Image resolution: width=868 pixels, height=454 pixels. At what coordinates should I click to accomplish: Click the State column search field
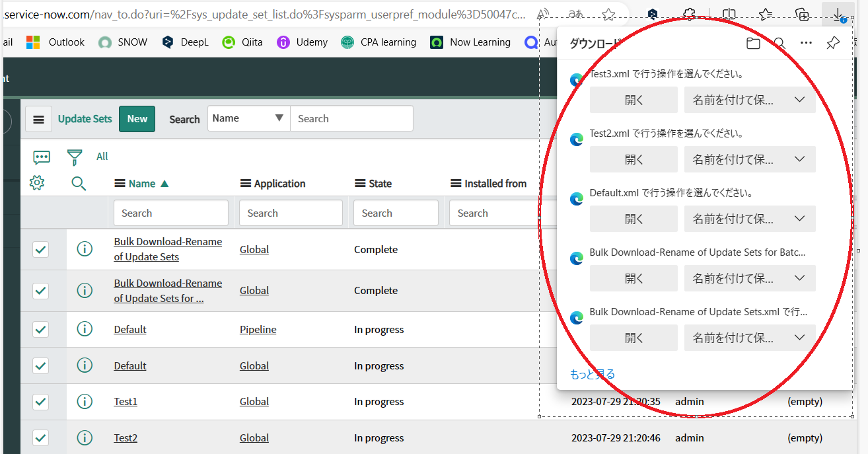(396, 213)
